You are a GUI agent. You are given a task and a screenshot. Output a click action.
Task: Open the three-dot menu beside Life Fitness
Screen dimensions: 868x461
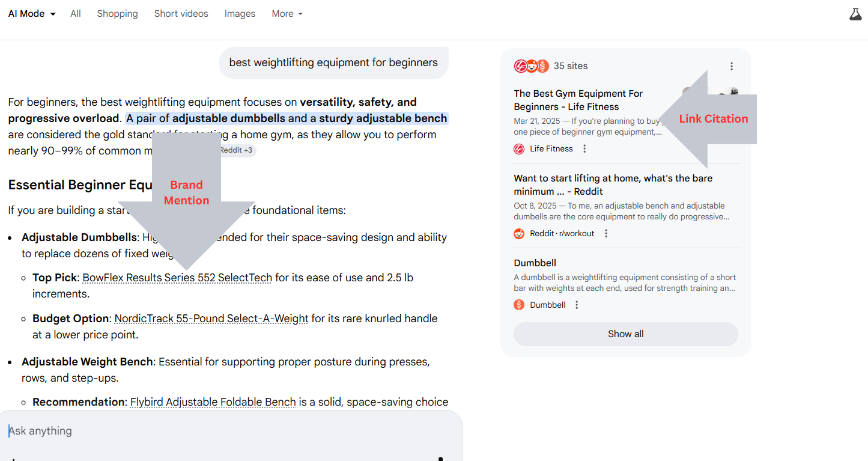coord(584,148)
